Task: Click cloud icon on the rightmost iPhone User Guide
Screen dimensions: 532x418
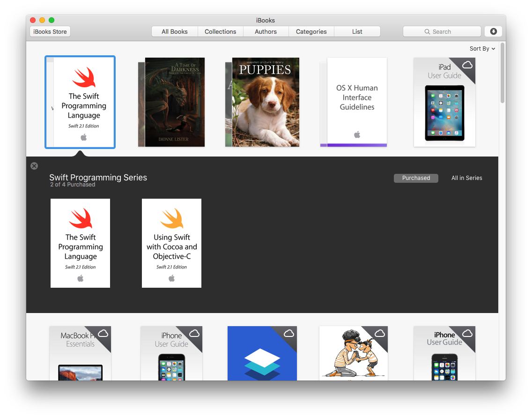Action: [x=467, y=334]
